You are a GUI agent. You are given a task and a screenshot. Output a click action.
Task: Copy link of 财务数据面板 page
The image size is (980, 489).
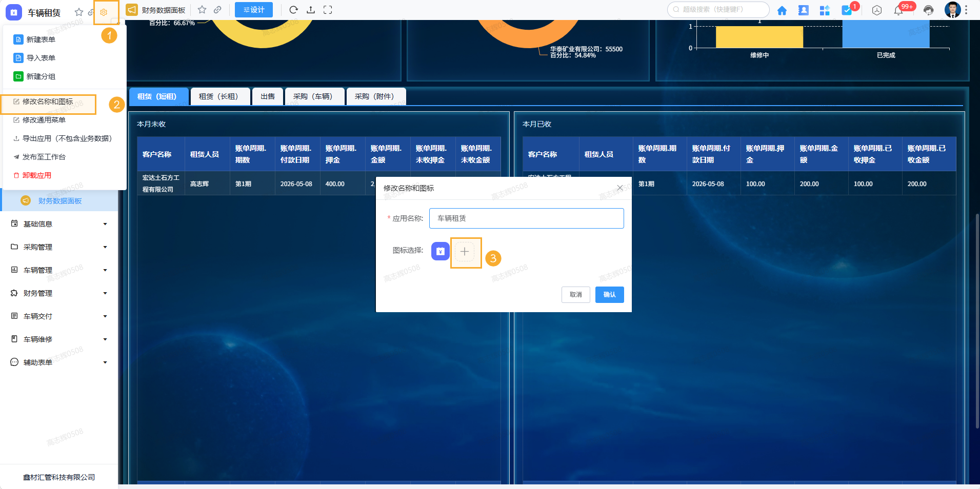[217, 10]
